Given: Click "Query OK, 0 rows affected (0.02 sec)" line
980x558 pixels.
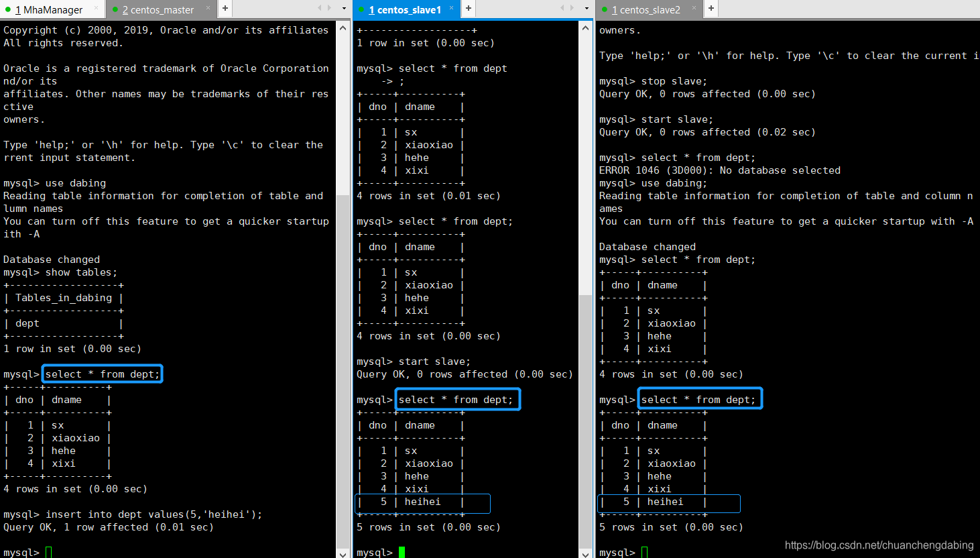Looking at the screenshot, I should click(x=707, y=132).
